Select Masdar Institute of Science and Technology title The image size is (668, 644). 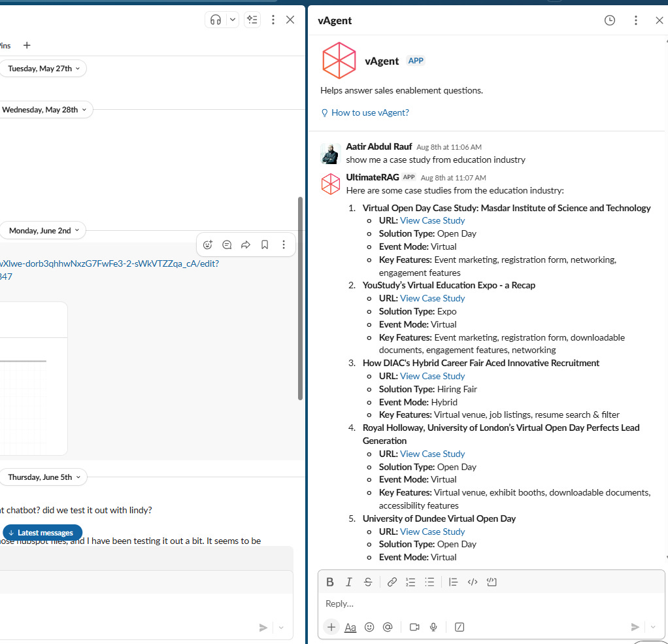tap(507, 208)
